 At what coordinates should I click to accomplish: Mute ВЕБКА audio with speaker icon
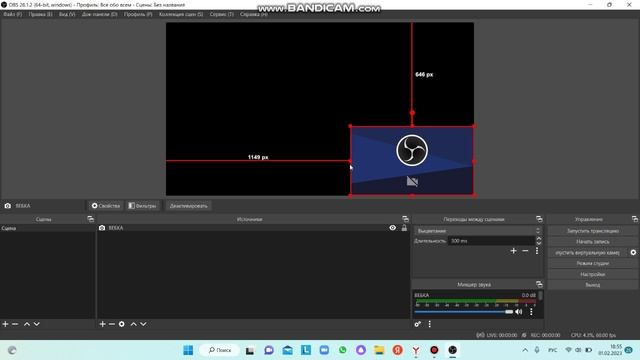[x=519, y=312]
